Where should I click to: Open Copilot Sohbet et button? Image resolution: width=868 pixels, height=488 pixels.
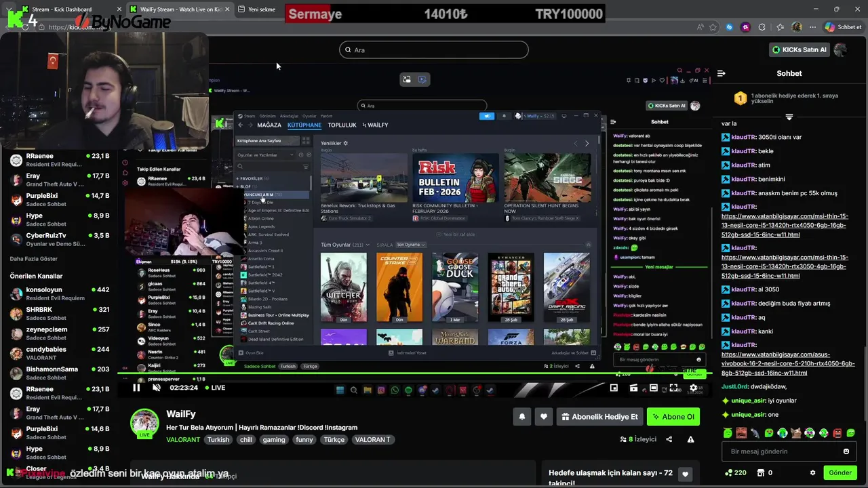pyautogui.click(x=843, y=27)
